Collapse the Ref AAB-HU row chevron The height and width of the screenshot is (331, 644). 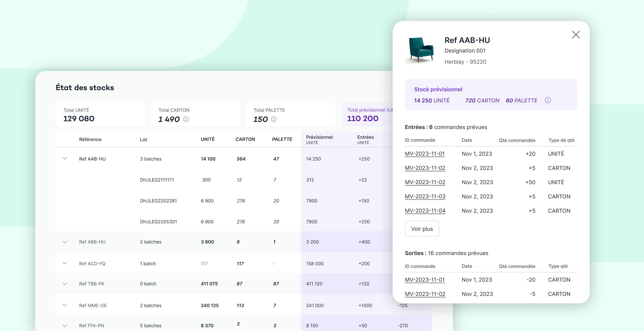click(x=65, y=158)
